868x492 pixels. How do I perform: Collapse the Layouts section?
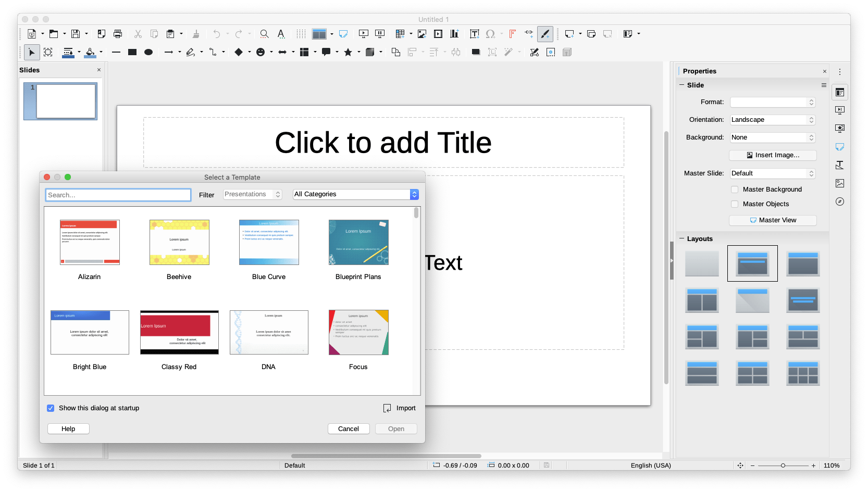click(681, 238)
